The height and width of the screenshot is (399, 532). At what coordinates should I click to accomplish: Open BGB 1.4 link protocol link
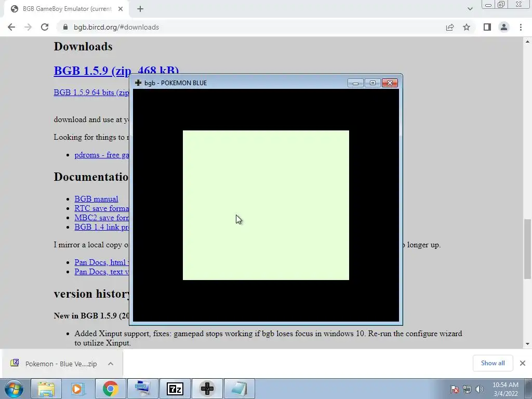click(102, 227)
